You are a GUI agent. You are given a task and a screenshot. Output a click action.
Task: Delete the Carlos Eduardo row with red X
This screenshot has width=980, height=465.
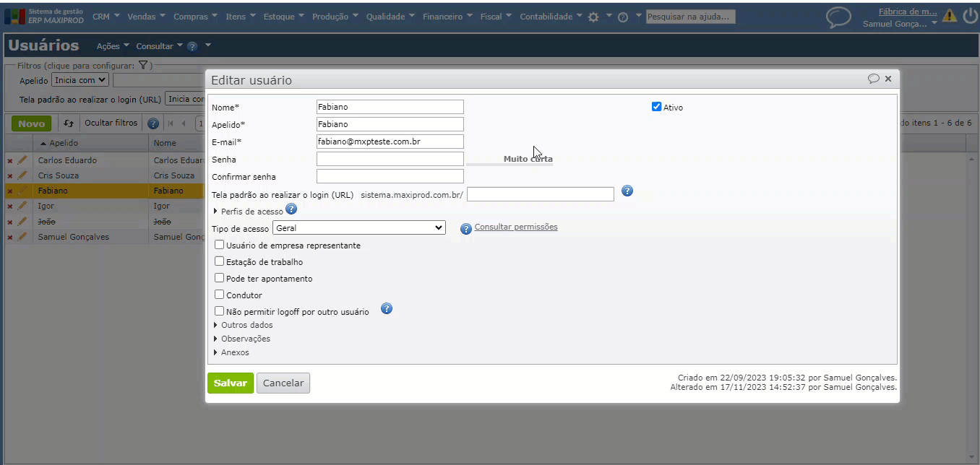(10, 161)
